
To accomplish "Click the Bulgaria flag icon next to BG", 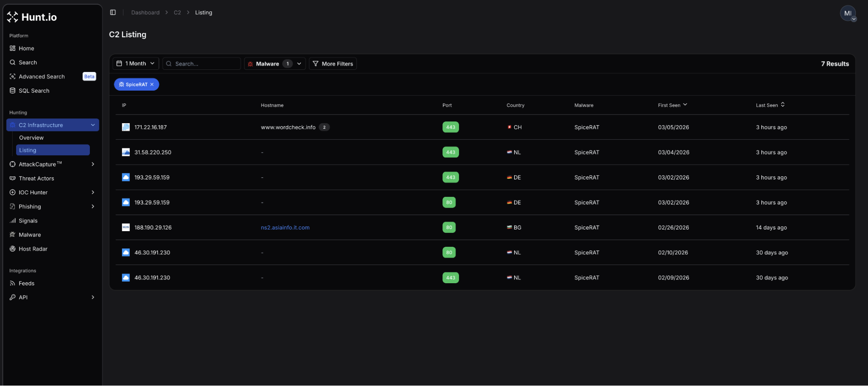I will click(509, 227).
